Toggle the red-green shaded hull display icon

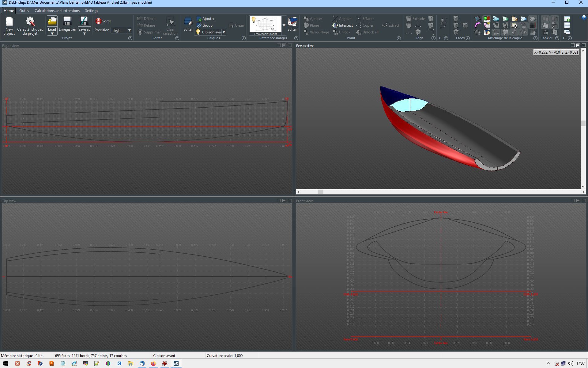[x=487, y=19]
